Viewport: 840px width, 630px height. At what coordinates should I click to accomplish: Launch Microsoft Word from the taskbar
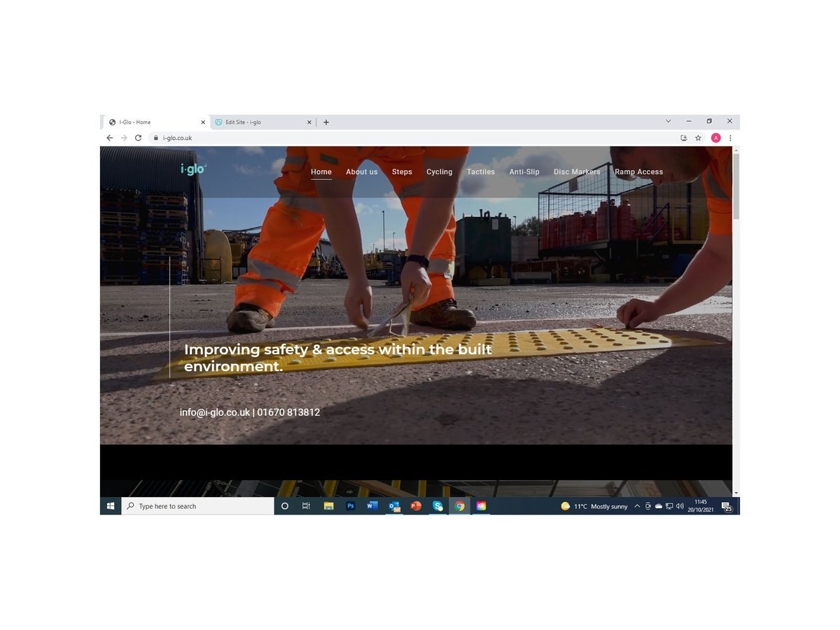pyautogui.click(x=372, y=505)
